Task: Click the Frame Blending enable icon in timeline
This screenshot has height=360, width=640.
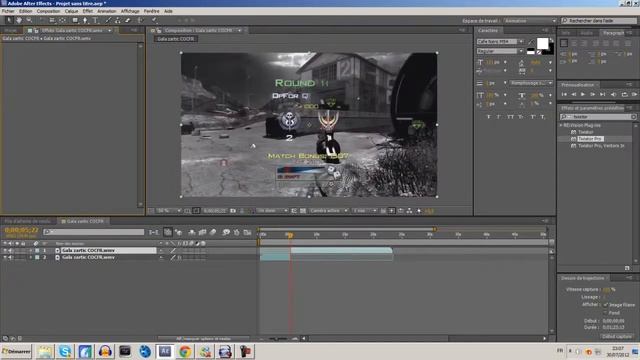Action: (x=202, y=232)
